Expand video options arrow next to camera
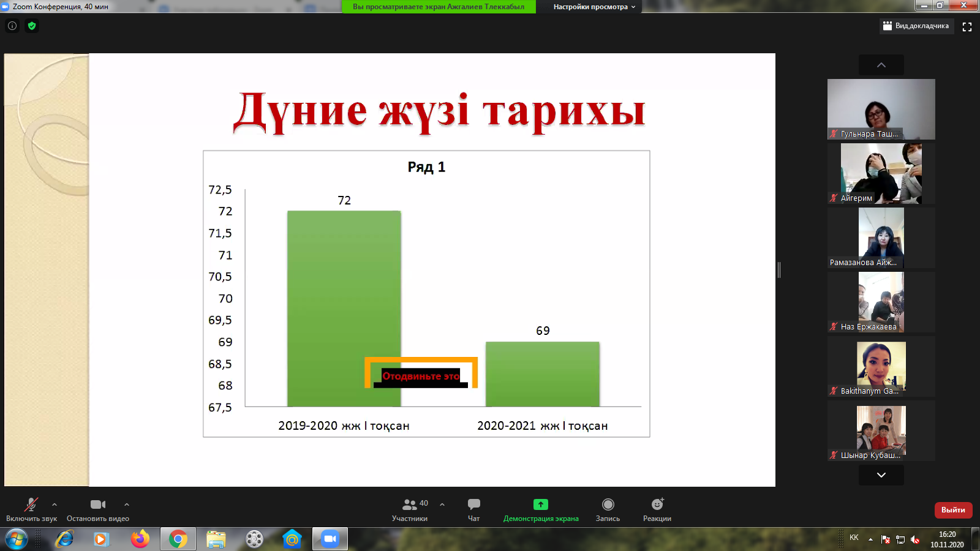 [x=127, y=504]
